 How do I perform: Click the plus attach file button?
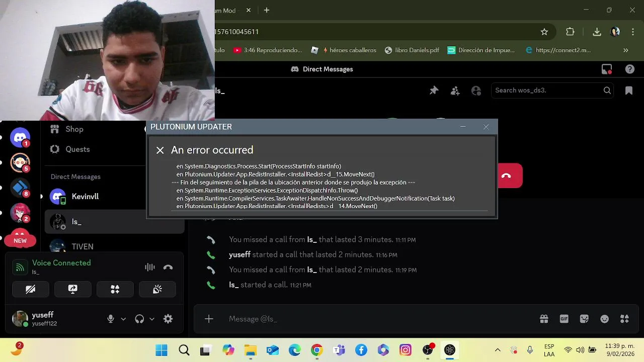pos(209,319)
